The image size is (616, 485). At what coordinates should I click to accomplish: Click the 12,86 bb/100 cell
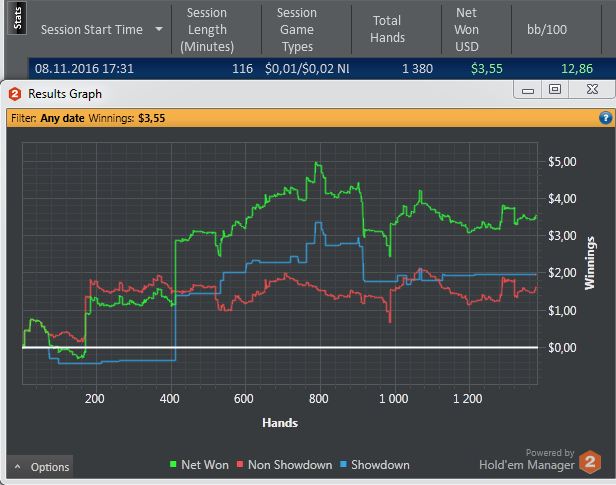(x=577, y=69)
